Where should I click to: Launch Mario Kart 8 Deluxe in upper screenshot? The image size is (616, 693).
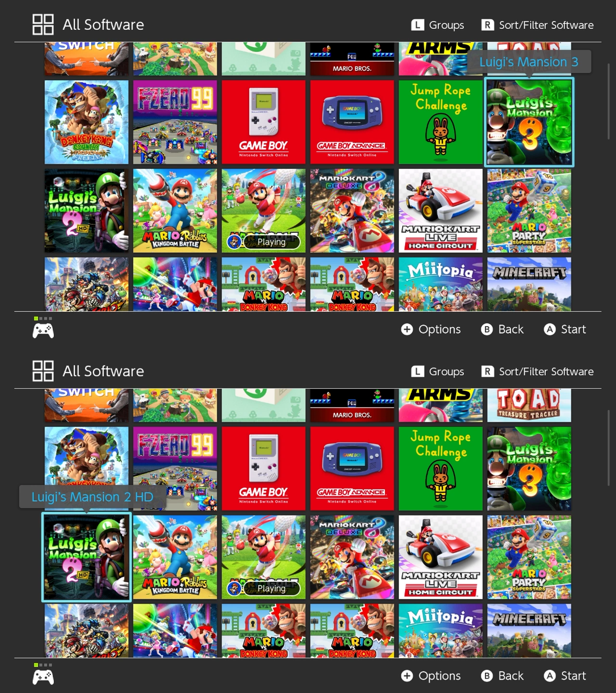click(x=352, y=211)
